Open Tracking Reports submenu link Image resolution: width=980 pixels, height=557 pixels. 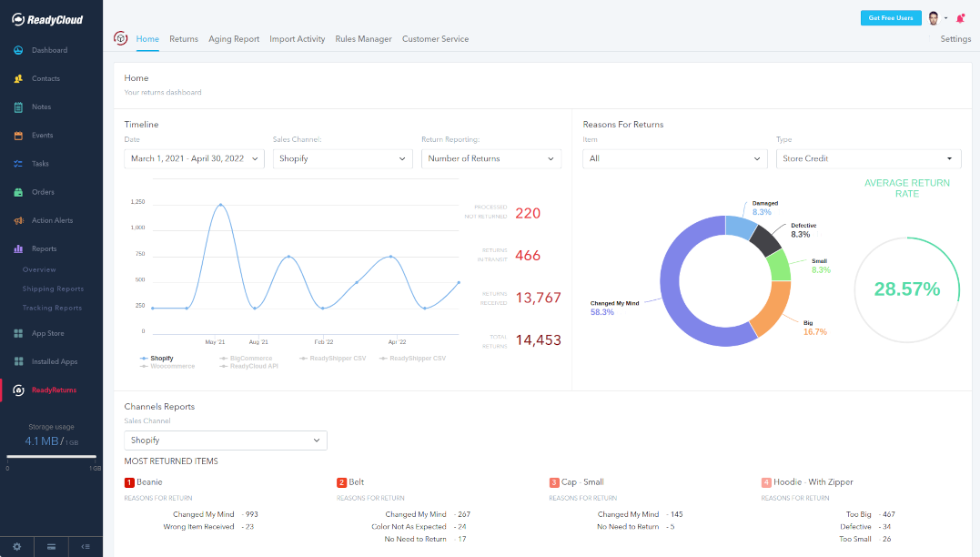pos(52,309)
